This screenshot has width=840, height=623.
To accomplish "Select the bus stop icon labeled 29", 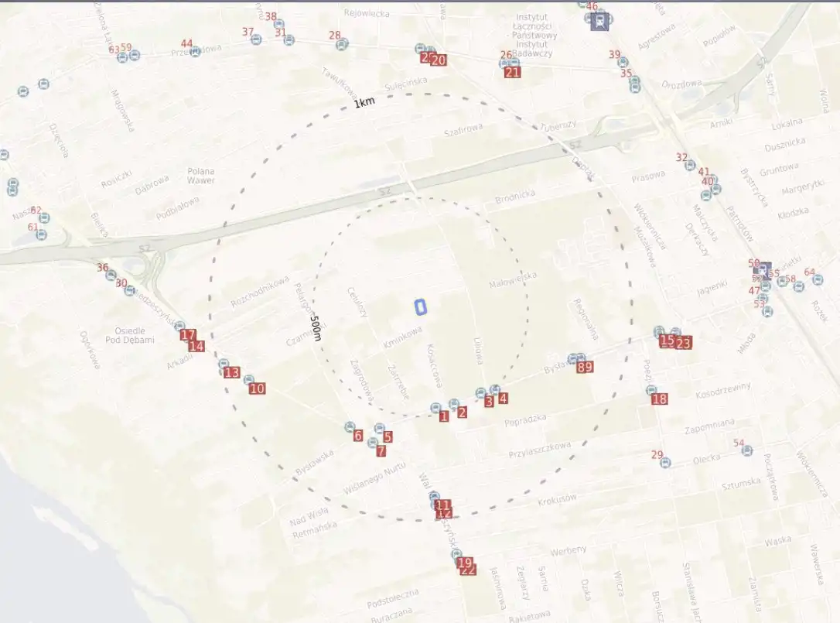I will pos(665,463).
